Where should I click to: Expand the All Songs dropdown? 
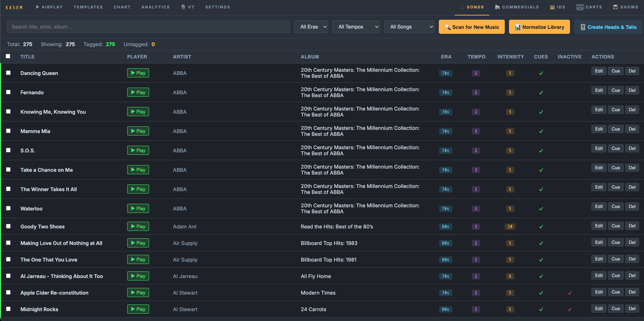click(409, 27)
